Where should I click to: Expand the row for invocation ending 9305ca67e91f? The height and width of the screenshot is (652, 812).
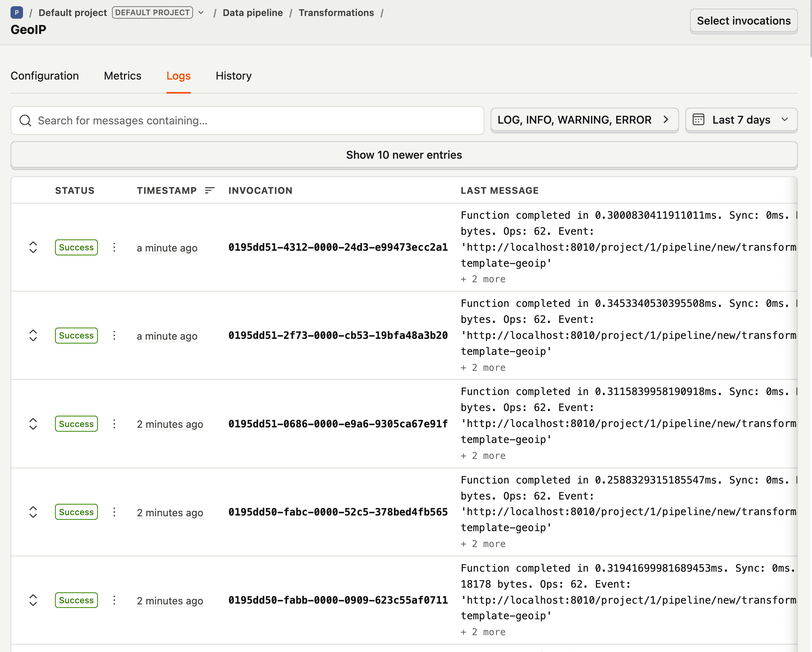pos(33,424)
